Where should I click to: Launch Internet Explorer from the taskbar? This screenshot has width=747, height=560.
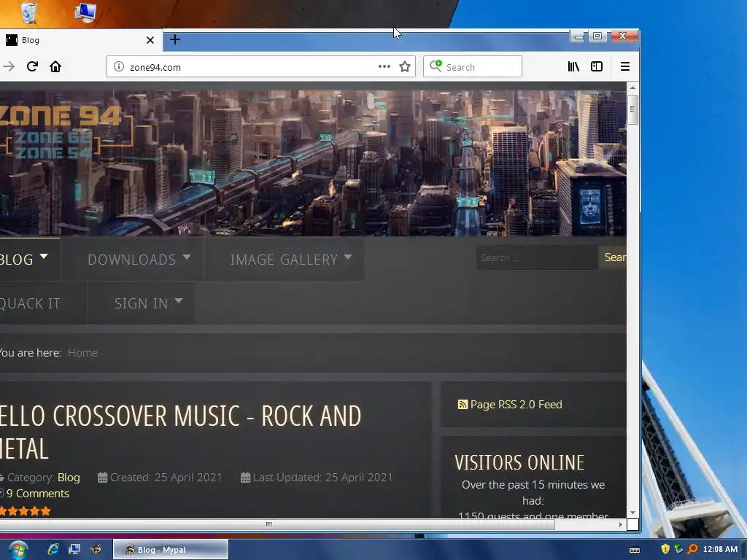click(x=53, y=549)
